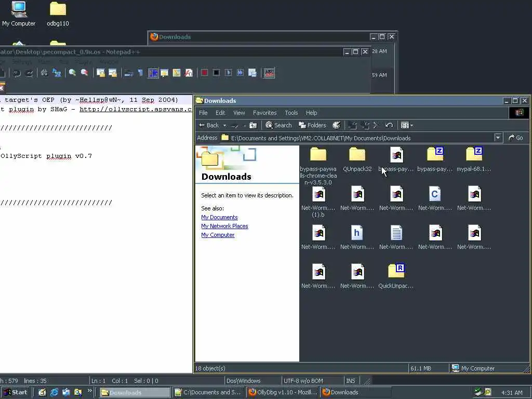Viewport: 532px width, 399px height.
Task: Select the Net-Worm header file with h icon
Action: (x=357, y=237)
